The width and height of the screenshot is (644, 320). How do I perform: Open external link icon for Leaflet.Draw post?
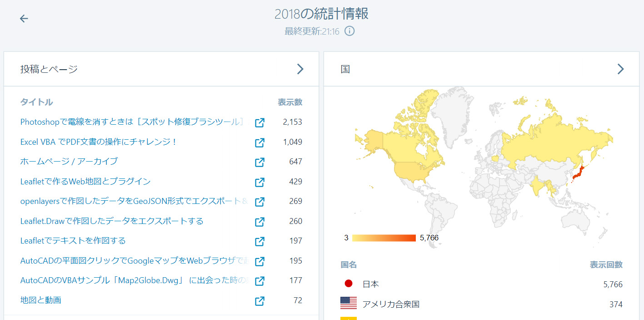pyautogui.click(x=260, y=222)
